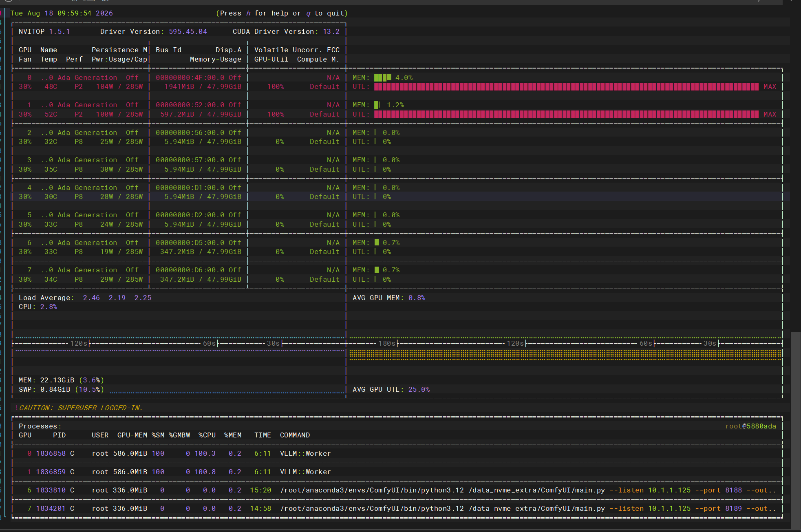Click the 180s marker on GPU history graph
Image resolution: width=801 pixels, height=532 pixels.
[x=387, y=344]
